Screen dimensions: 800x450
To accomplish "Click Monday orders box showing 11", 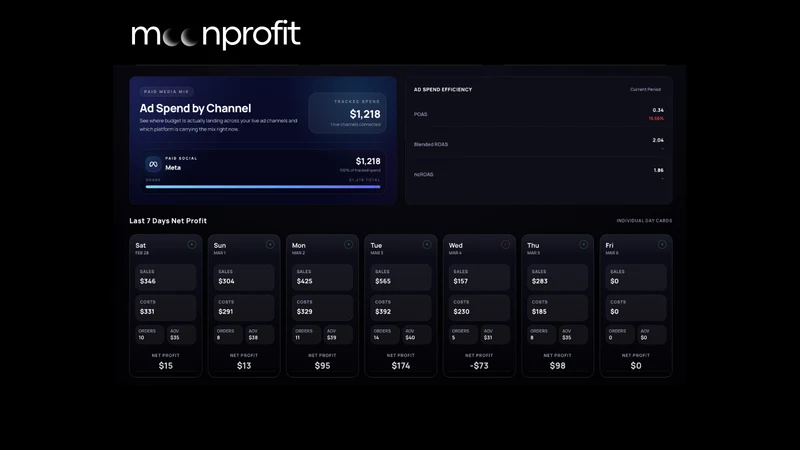I will [307, 334].
